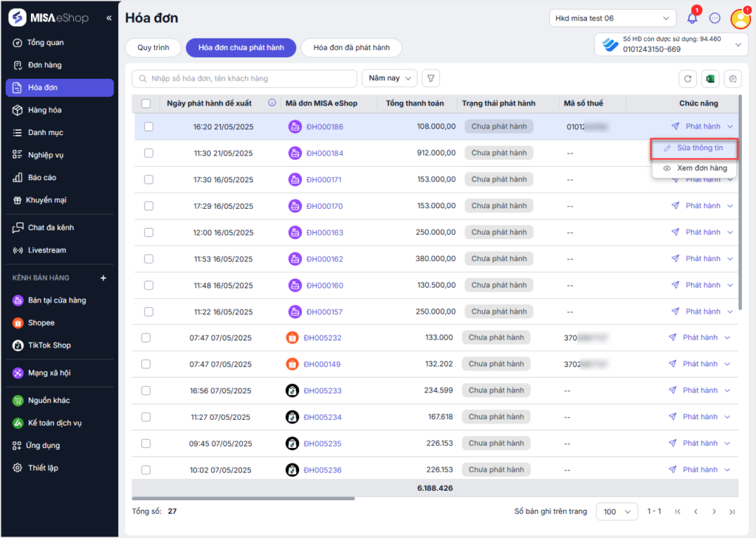The image size is (756, 538).
Task: Open the records-per-page dropdown showing 100
Action: (616, 511)
